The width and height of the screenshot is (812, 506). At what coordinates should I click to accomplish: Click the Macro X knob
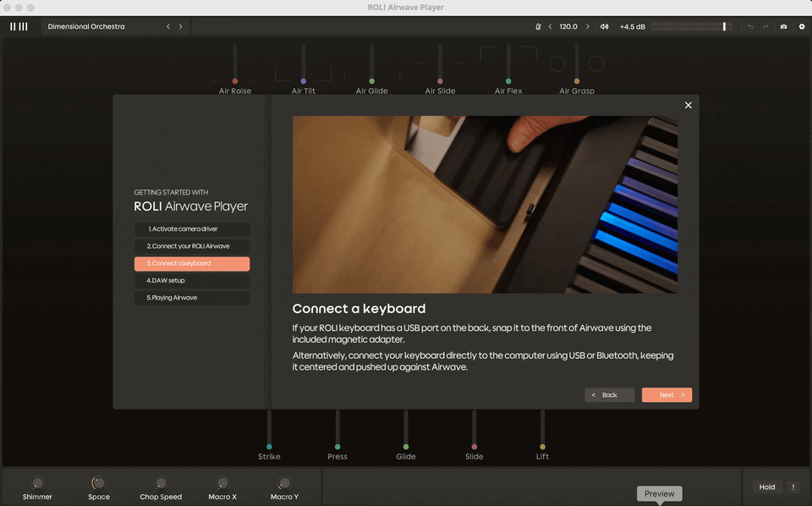[222, 483]
